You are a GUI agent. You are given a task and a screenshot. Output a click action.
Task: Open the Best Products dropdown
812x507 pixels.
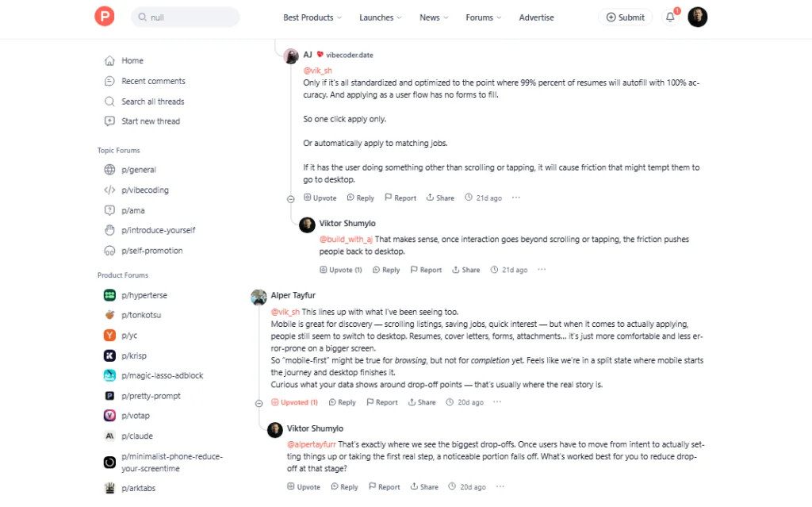click(312, 17)
